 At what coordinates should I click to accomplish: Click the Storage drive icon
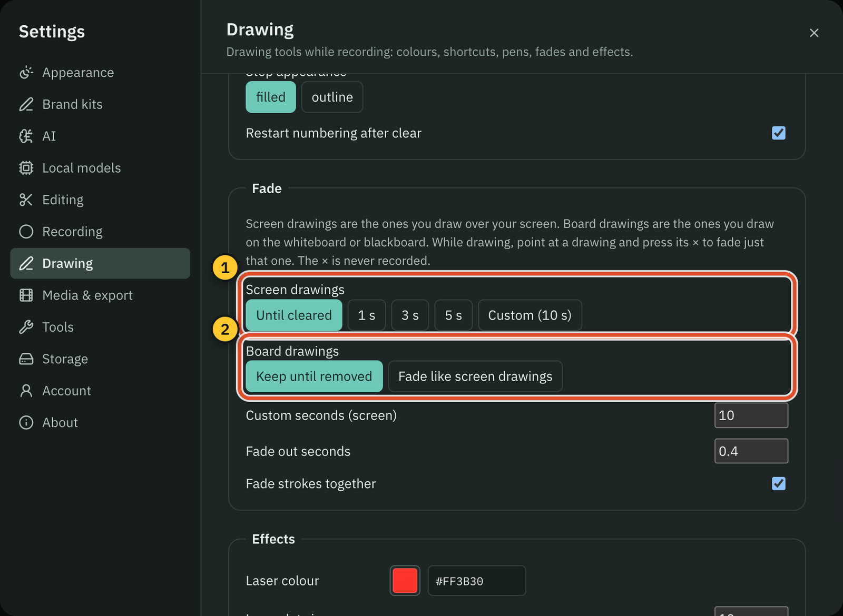pos(26,359)
